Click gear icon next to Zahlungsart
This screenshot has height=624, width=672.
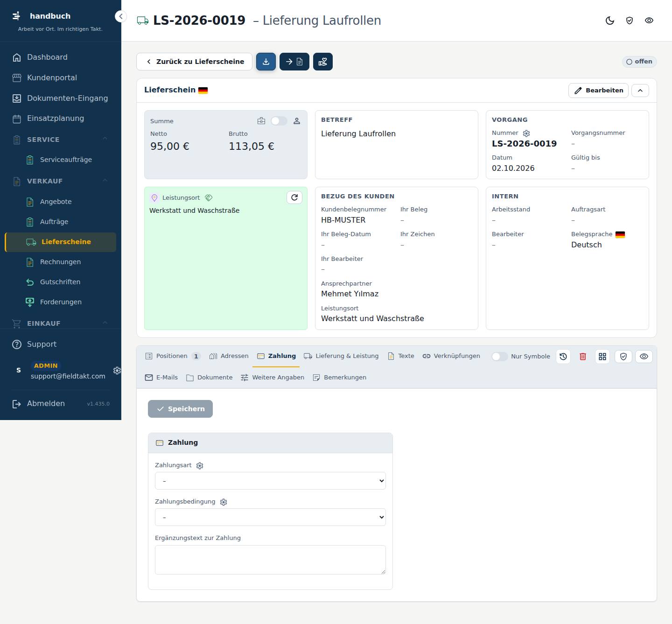coord(200,466)
